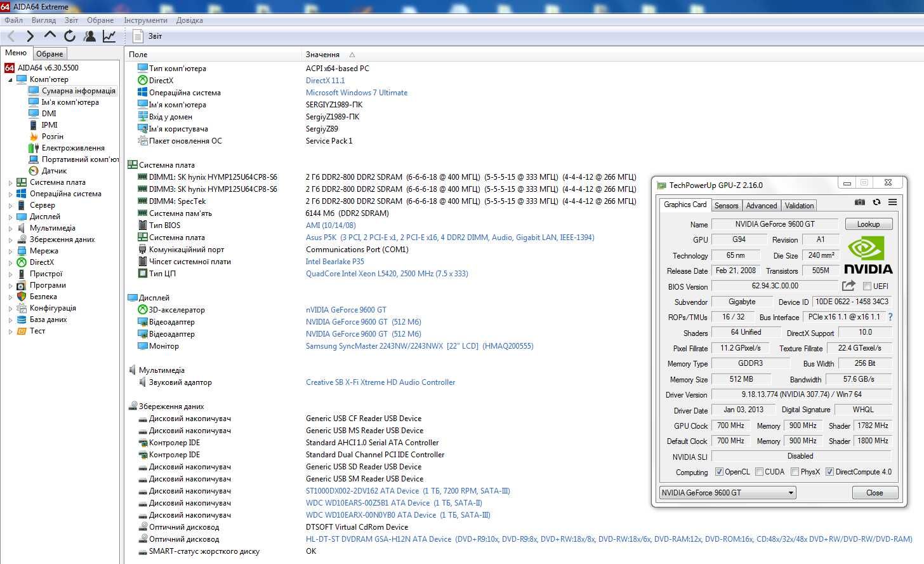Open Датчик sensor tree entry
This screenshot has width=924, height=564.
click(x=54, y=171)
